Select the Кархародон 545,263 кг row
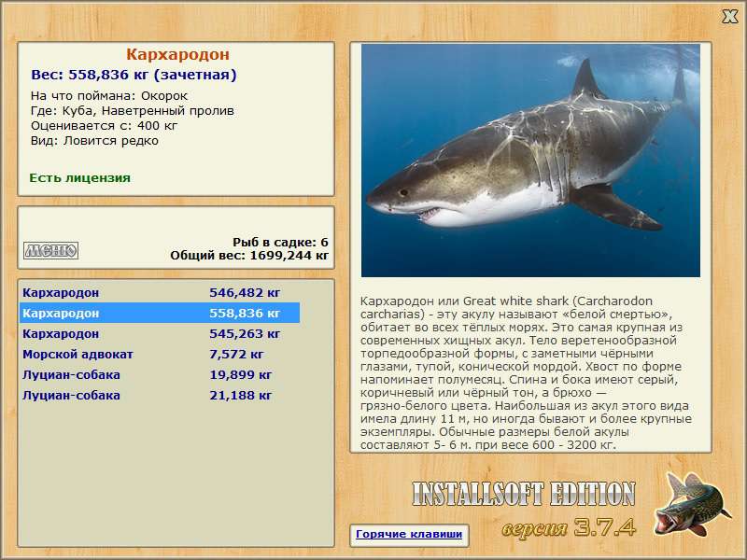Image resolution: width=747 pixels, height=560 pixels. point(160,334)
